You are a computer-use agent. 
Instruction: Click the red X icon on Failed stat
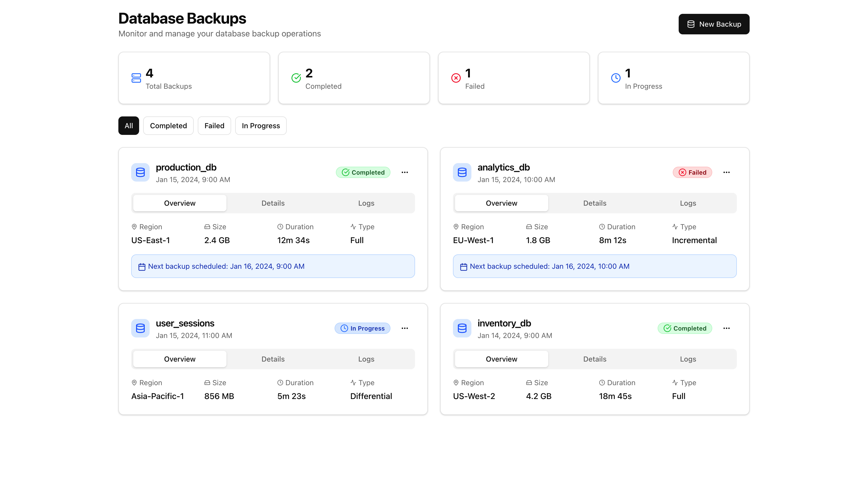[x=456, y=78]
